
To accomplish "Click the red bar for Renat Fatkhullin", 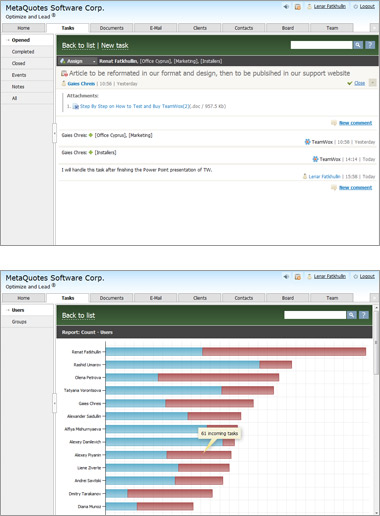I will point(284,352).
